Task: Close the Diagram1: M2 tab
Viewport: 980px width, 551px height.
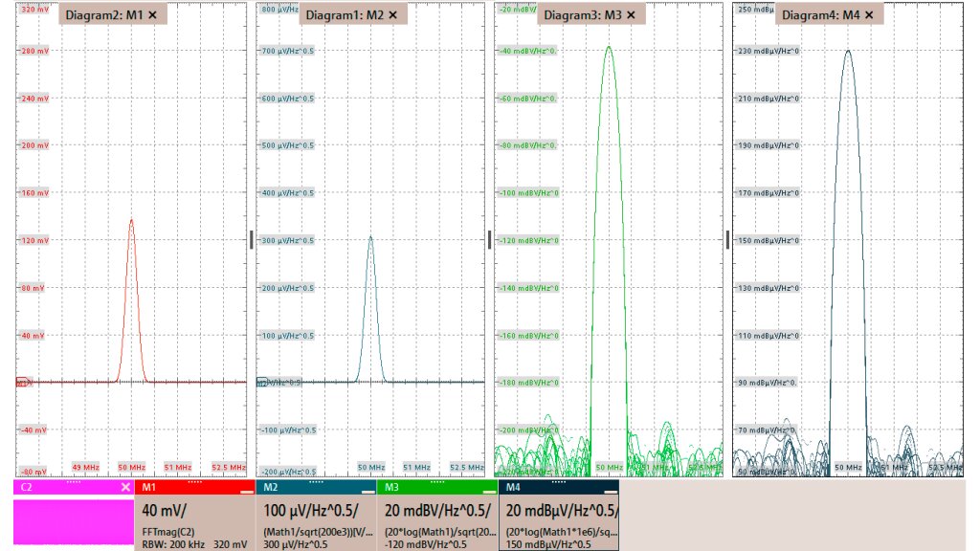Action: click(x=392, y=15)
